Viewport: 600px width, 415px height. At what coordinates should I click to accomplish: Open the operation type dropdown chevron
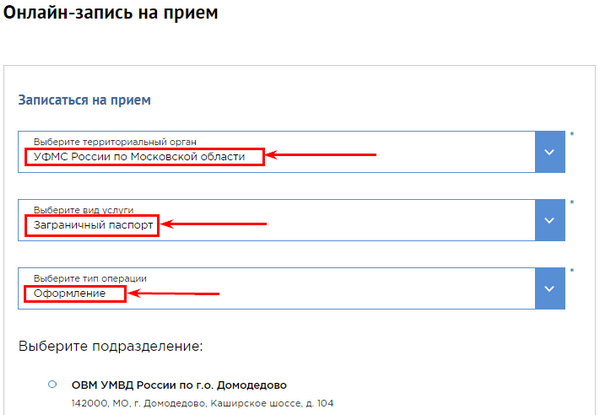548,287
